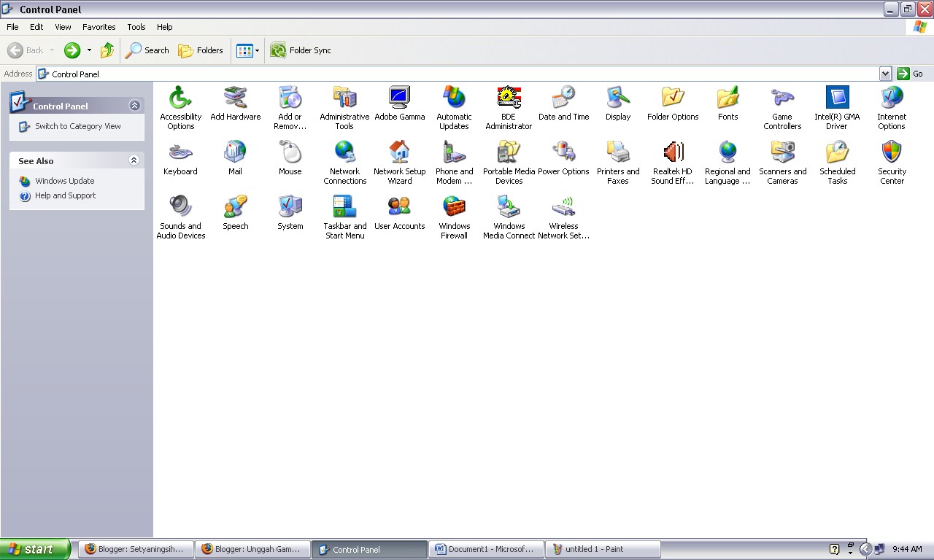The width and height of the screenshot is (934, 560).
Task: Open the Tools menu
Action: 136,27
